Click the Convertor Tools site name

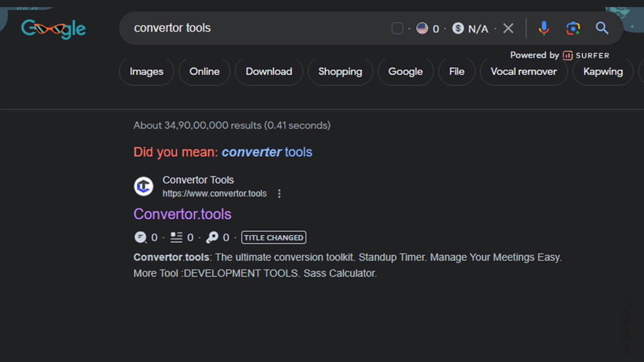pos(198,180)
